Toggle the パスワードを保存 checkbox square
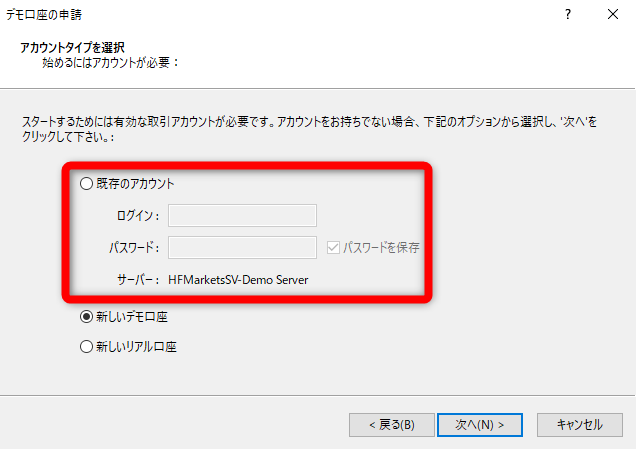The height and width of the screenshot is (449, 636). pos(335,247)
